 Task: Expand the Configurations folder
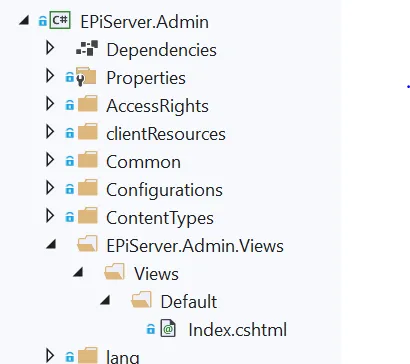(x=50, y=188)
